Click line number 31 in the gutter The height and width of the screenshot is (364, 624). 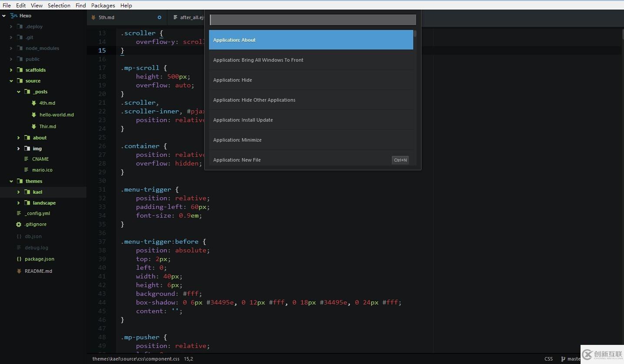point(102,189)
